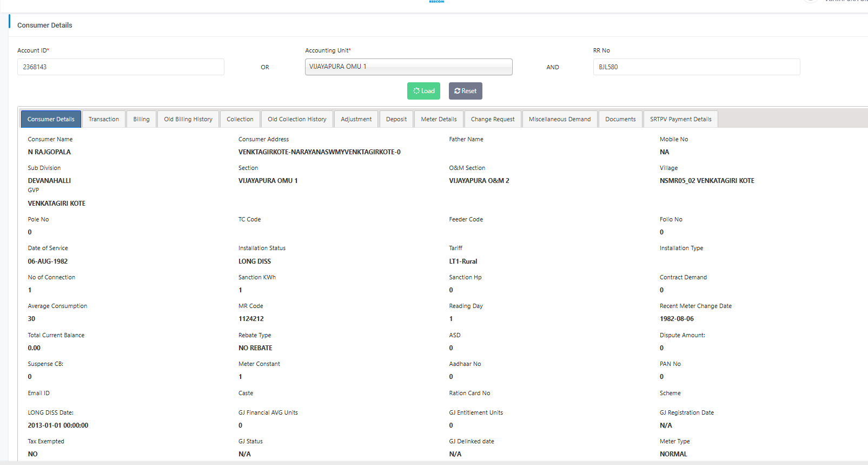Focus the Account ID input field
868x465 pixels.
121,67
